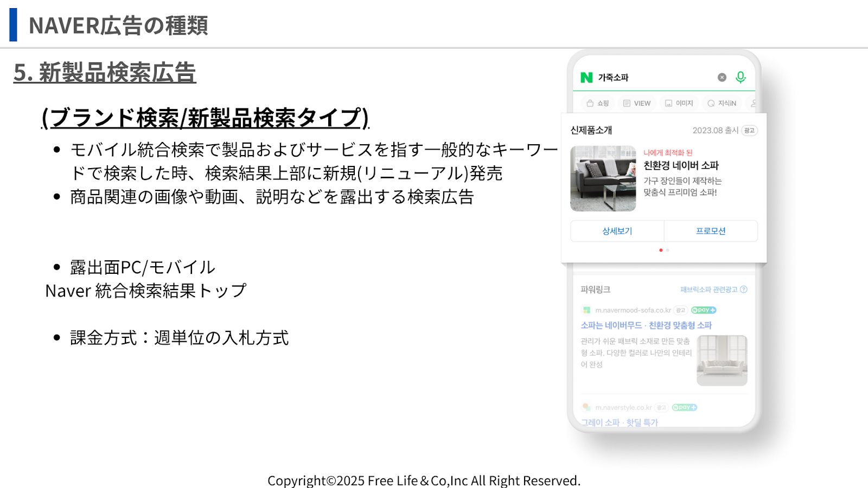Switch to the VIEW tab

point(637,103)
